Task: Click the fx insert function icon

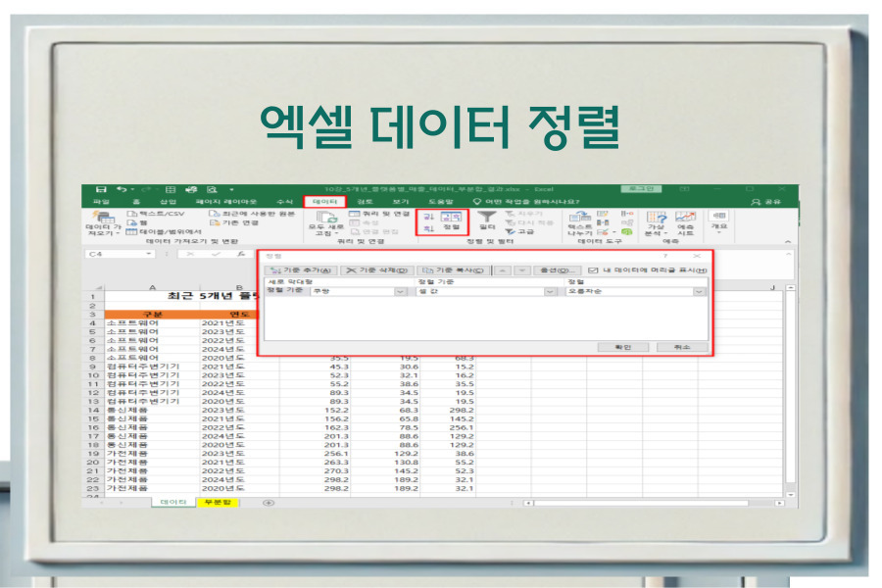Action: click(241, 255)
